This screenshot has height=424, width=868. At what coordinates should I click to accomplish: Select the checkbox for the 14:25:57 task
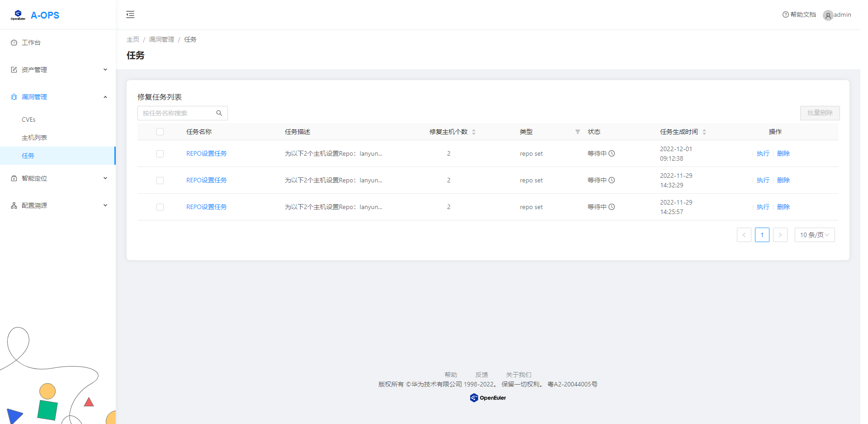[160, 207]
